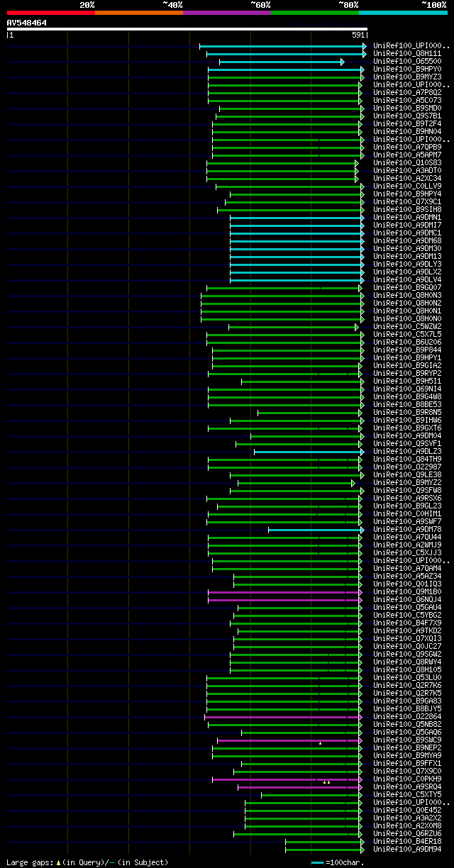
Task: Select the UniRef100_B6U206 label
Action: (407, 342)
